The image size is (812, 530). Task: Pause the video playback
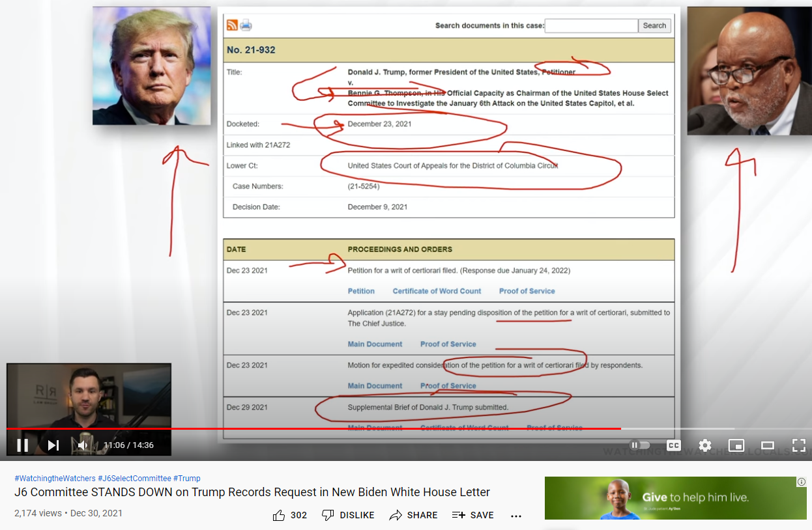[x=22, y=445]
